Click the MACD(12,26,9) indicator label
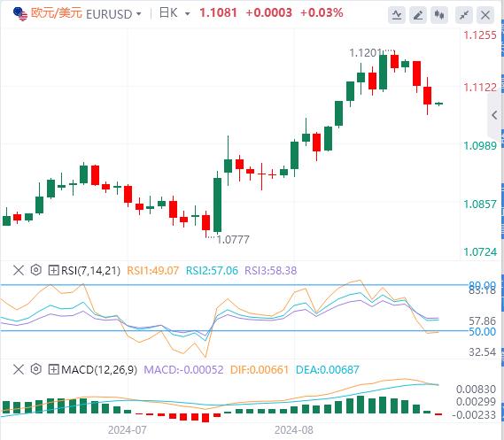Screen dimensions: 504x440 pyautogui.click(x=99, y=370)
